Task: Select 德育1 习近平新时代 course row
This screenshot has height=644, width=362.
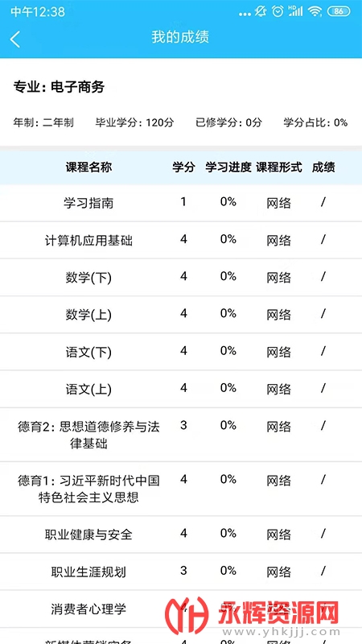Action: coord(181,489)
